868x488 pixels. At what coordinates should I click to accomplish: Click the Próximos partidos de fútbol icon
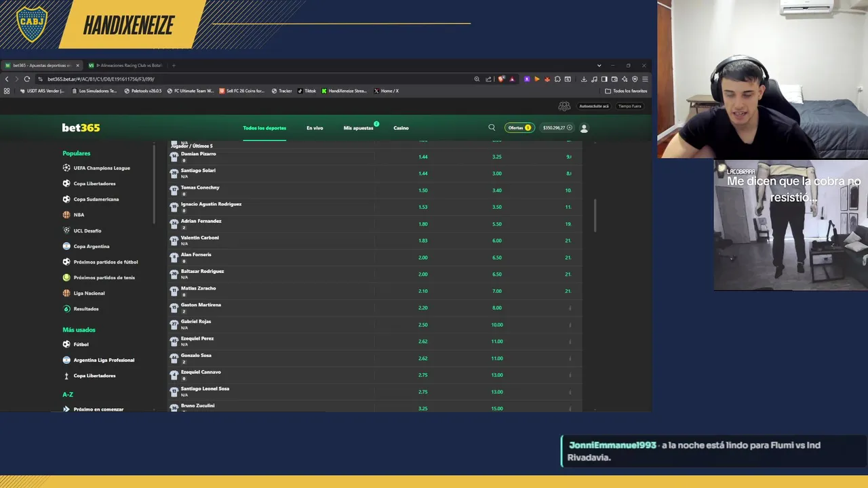(66, 262)
